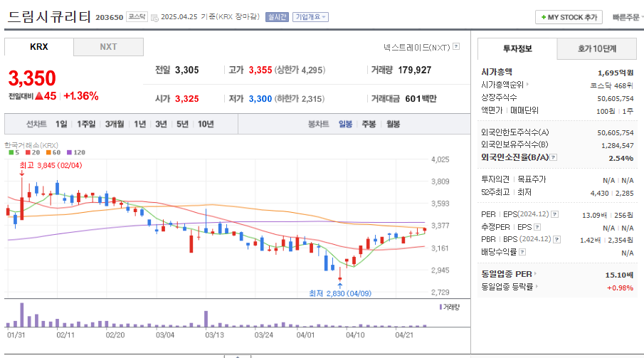The image size is (644, 358).
Task: Click the 실시간 real-time badge
Action: (x=278, y=17)
